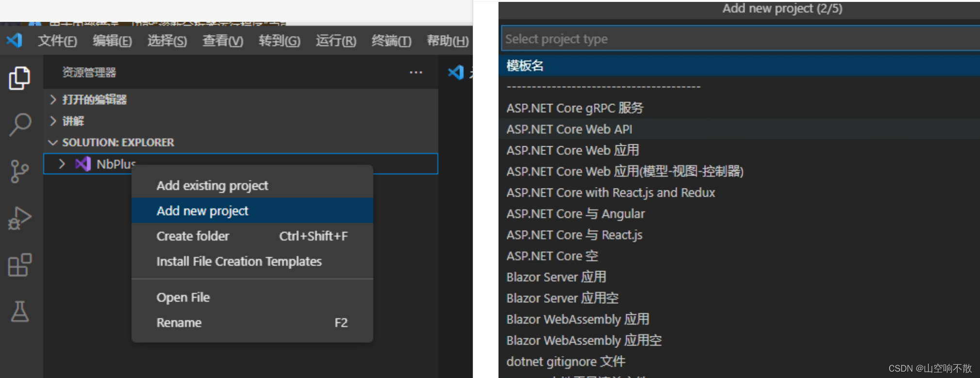Screen dimensions: 980x378
Task: Open the 运行(R) menu
Action: point(336,41)
